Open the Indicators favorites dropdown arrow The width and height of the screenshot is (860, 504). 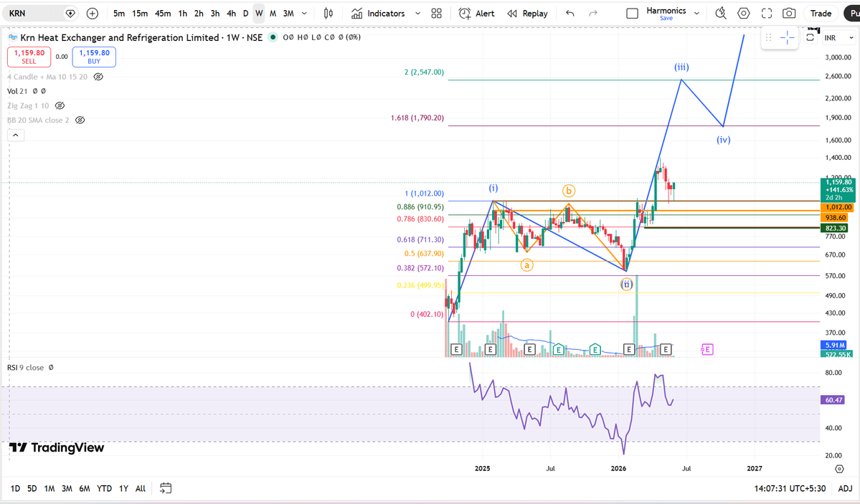417,14
